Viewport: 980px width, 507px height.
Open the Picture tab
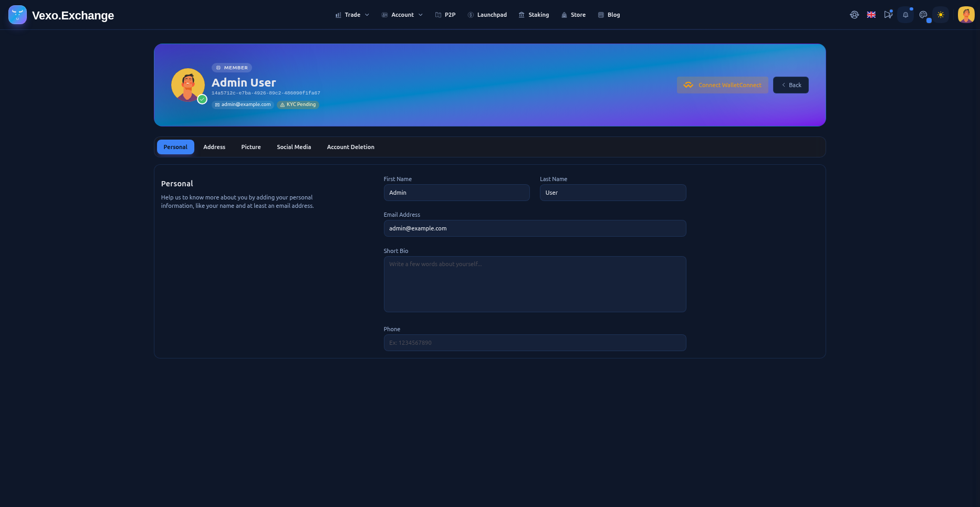[x=251, y=147]
